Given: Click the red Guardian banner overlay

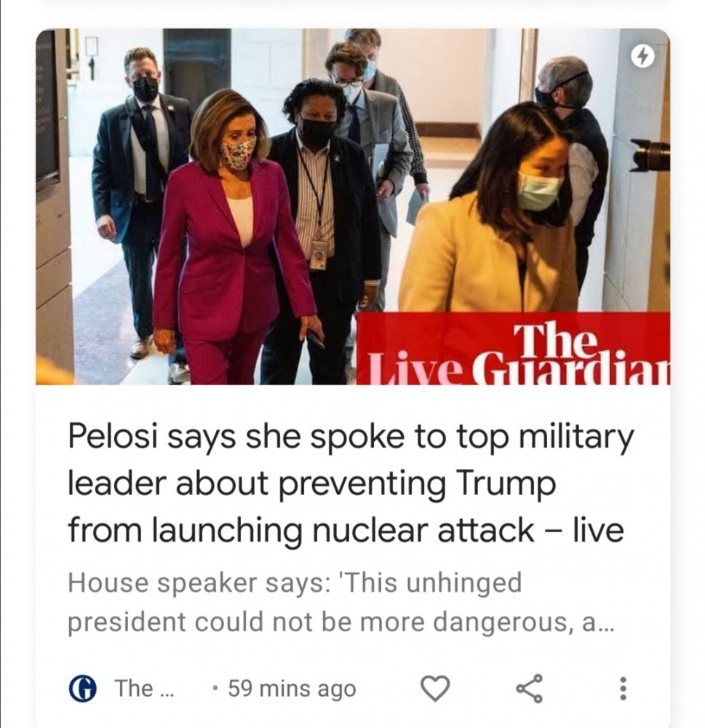Looking at the screenshot, I should 513,348.
